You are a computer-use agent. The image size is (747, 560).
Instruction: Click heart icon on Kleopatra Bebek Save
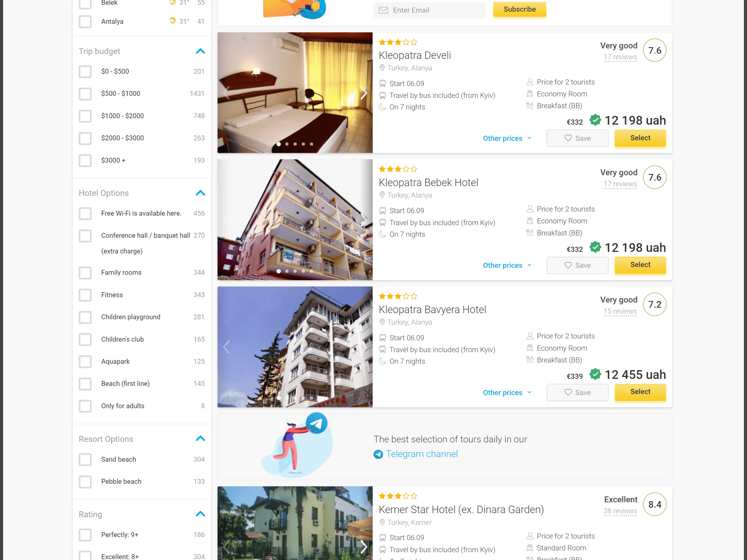pos(568,265)
